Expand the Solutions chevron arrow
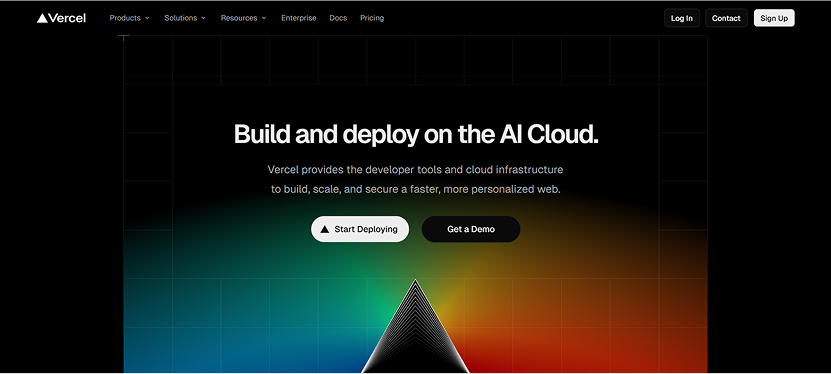The height and width of the screenshot is (374, 831). tap(204, 18)
